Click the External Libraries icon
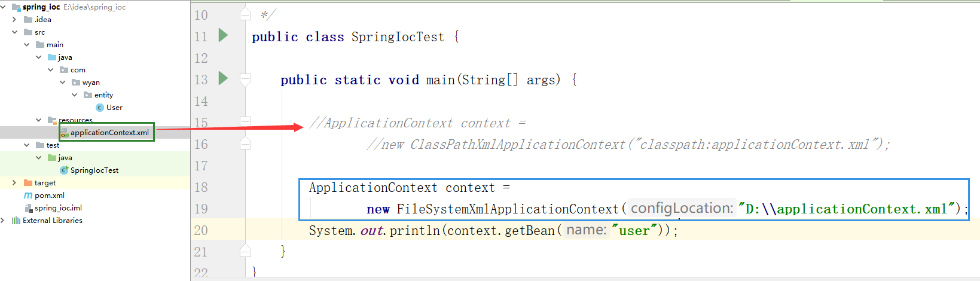The height and width of the screenshot is (281, 980). pyautogui.click(x=16, y=221)
